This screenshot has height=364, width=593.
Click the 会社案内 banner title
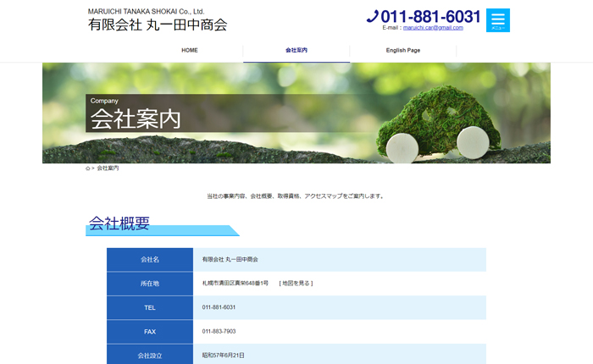[136, 119]
